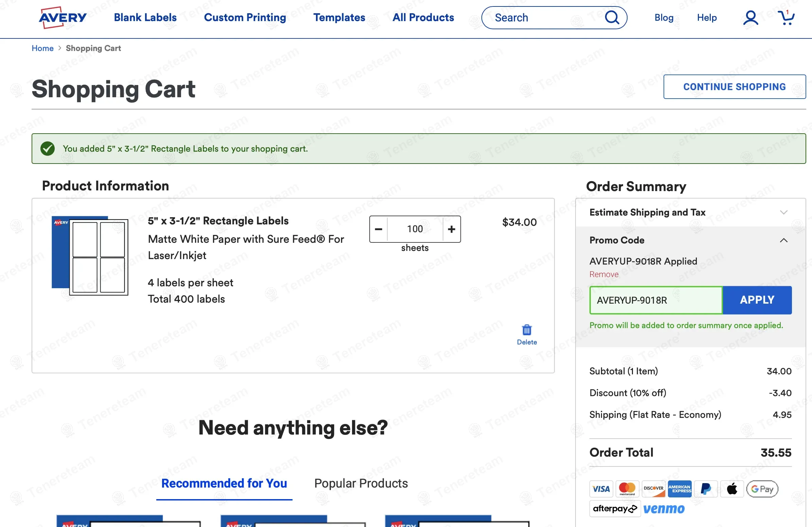The width and height of the screenshot is (812, 527).
Task: Expand Estimate Shipping and Tax section
Action: click(783, 212)
